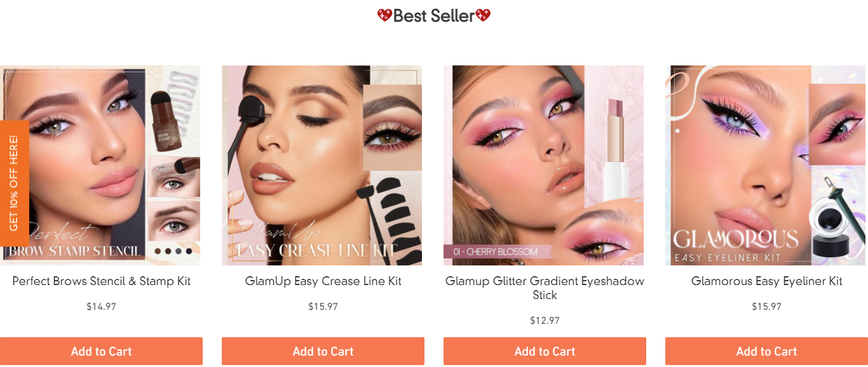Open the Perfect Brows Stencil & Stamp Kit image
The image size is (868, 367).
coord(100,165)
